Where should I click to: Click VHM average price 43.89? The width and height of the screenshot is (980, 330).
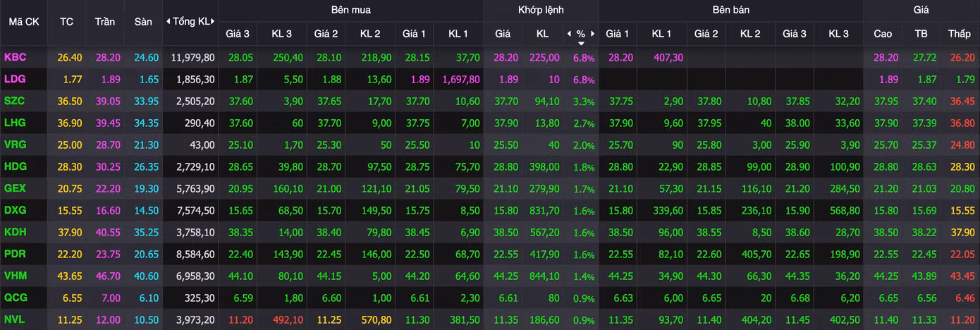pyautogui.click(x=924, y=276)
